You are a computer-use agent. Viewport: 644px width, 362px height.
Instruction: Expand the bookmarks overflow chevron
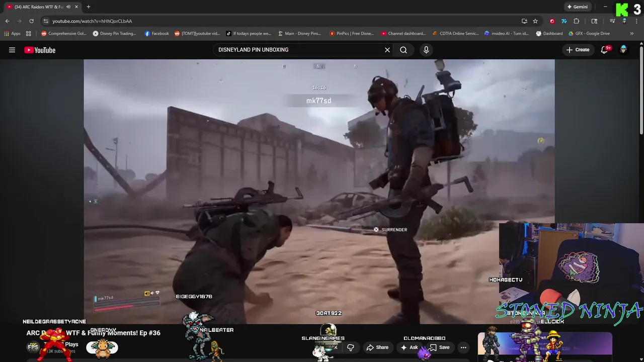tap(632, 34)
